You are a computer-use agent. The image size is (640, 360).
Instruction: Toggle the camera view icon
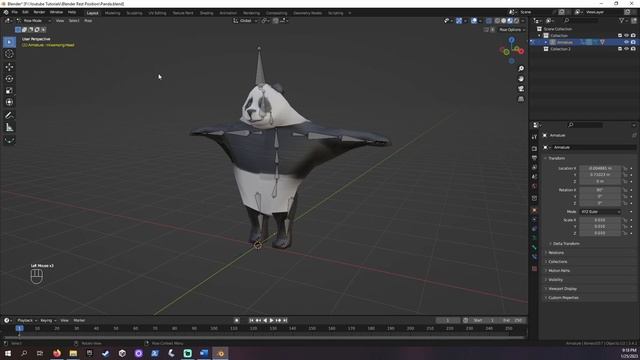click(x=521, y=89)
